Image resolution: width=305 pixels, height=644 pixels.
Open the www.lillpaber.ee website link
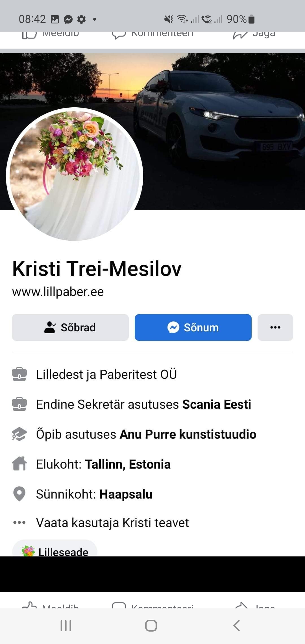click(58, 292)
